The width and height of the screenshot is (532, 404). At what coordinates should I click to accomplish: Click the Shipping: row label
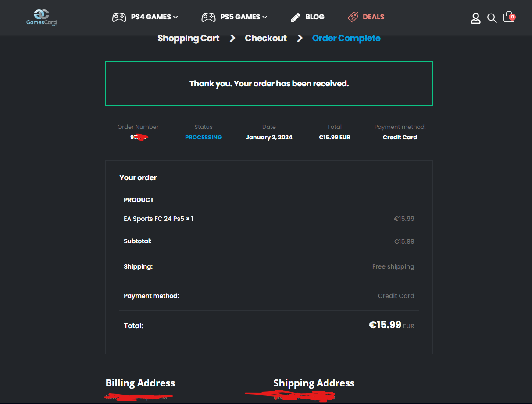pos(138,266)
